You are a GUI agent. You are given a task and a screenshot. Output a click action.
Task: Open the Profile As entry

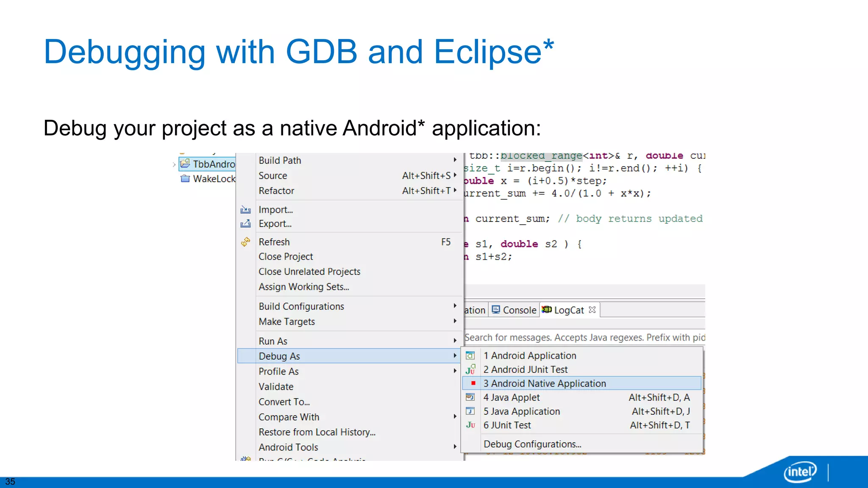[350, 371]
